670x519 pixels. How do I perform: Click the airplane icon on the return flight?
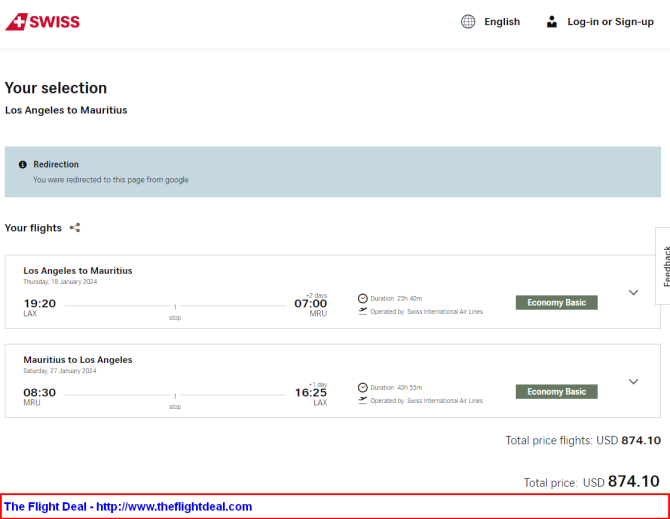coord(363,401)
